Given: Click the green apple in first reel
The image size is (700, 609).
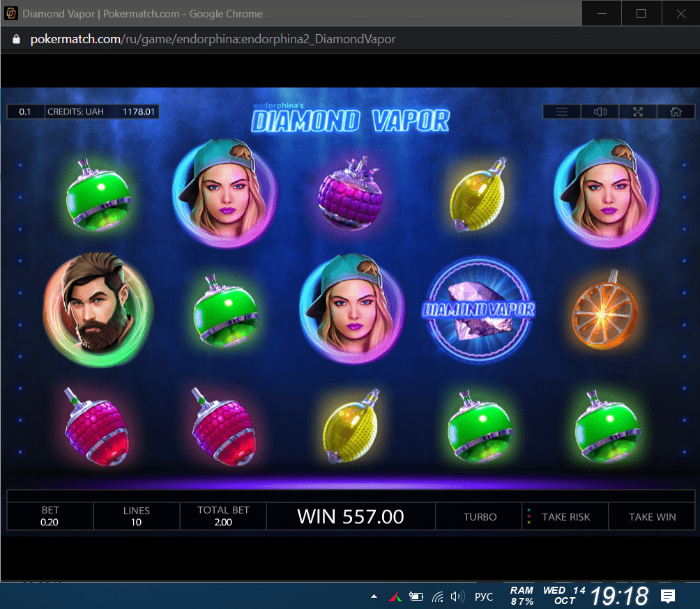Looking at the screenshot, I should pyautogui.click(x=98, y=195).
